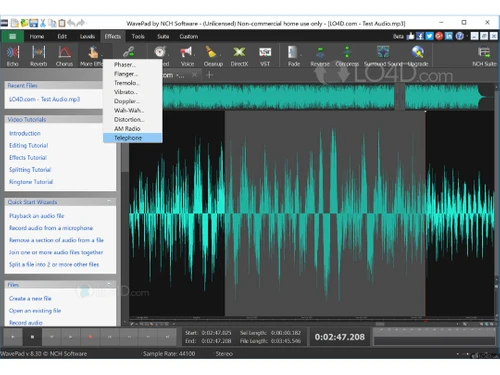Click the effect chain icon

tap(129, 52)
